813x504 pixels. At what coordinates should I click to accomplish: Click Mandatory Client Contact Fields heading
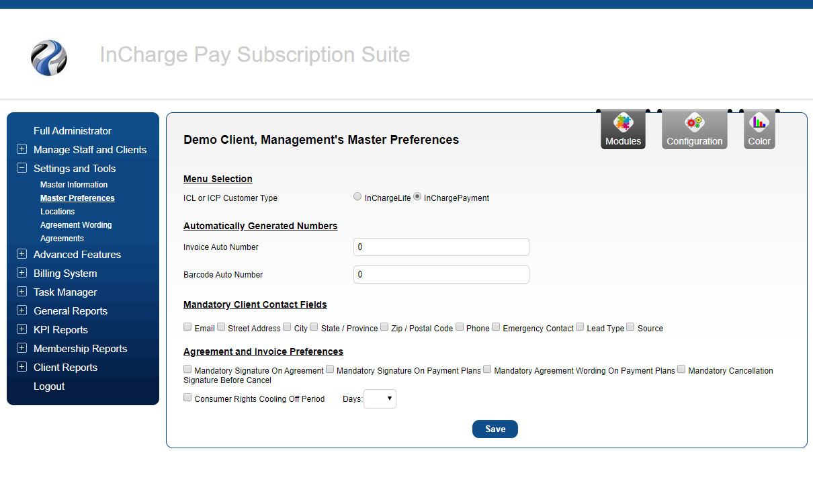255,304
